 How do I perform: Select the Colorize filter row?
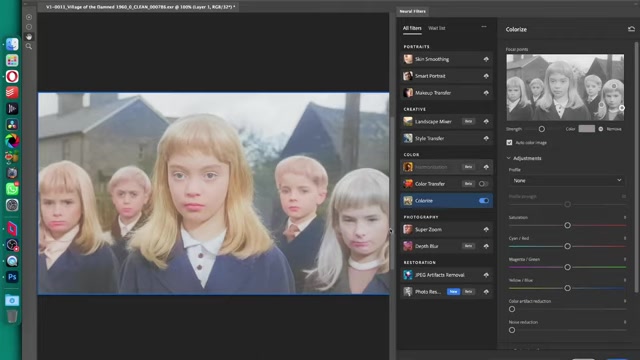pos(447,201)
